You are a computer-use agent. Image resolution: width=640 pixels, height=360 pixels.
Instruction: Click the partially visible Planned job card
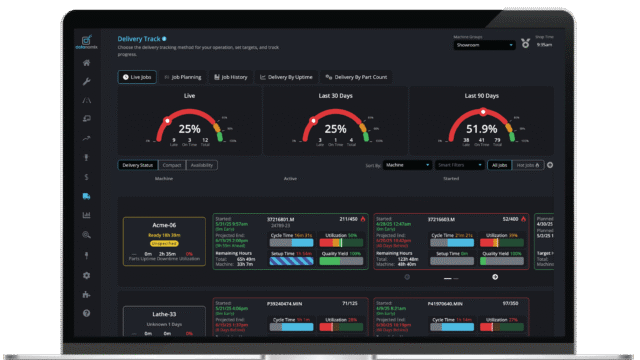coord(544,241)
